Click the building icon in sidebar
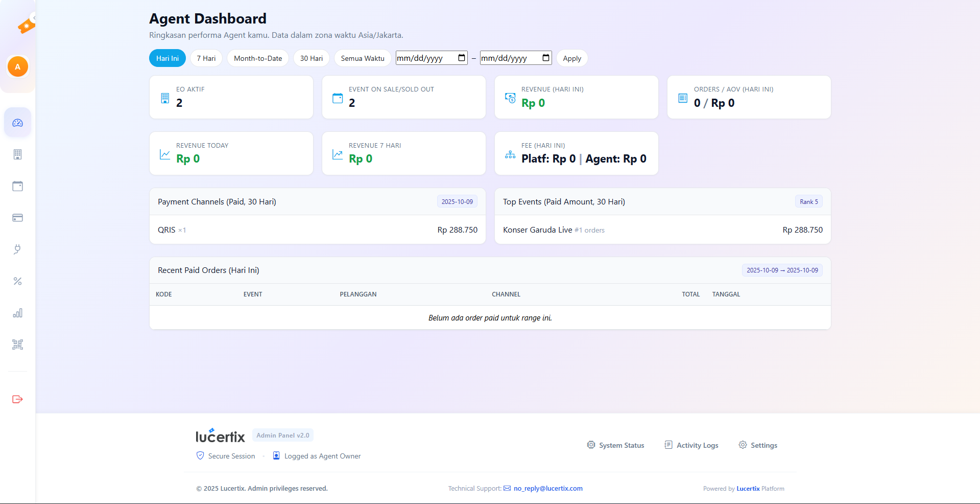Screen dimensions: 980x504 tap(18, 154)
